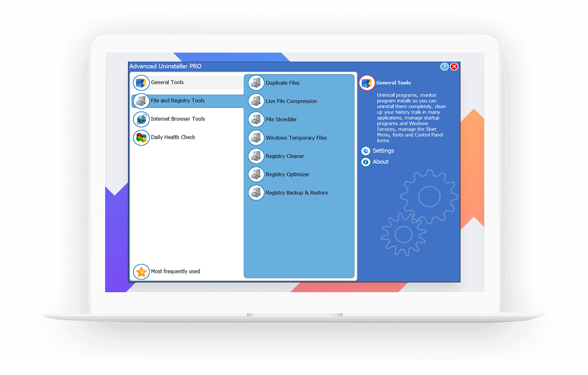This screenshot has height=375, width=588.
Task: Click the Advanced Uninstaller PRO title text
Action: point(165,67)
